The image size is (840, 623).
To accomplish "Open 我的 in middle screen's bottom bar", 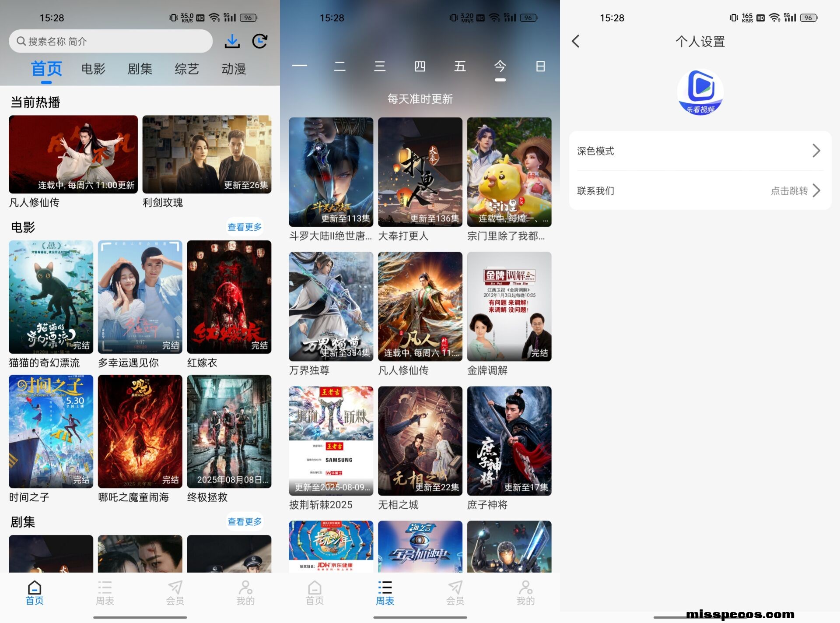I will (x=525, y=593).
